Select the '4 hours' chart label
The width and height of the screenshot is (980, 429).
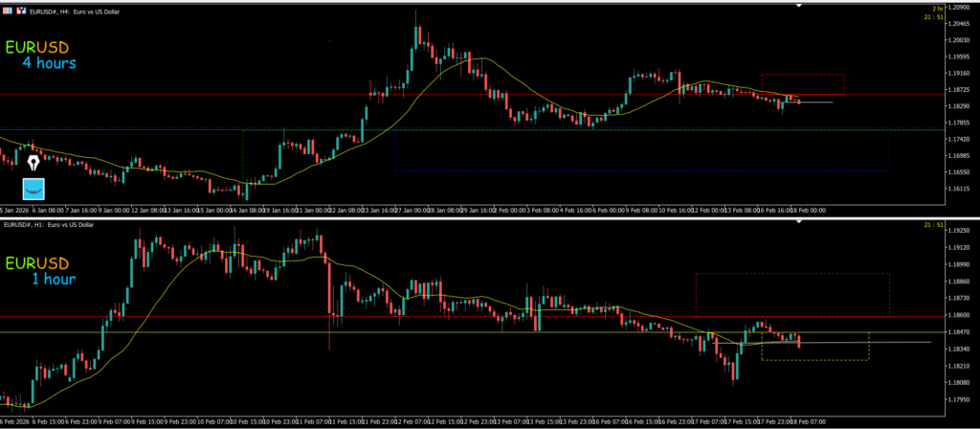49,63
